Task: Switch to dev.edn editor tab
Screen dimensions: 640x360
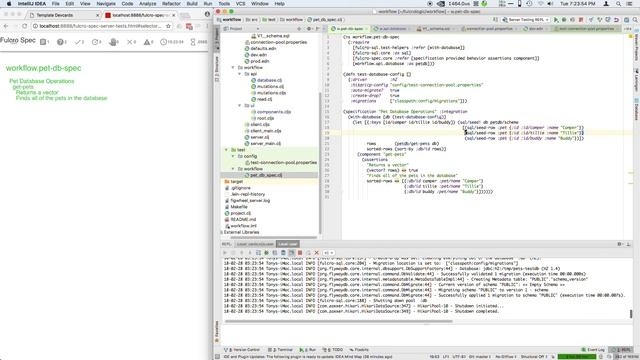Action: (535, 29)
